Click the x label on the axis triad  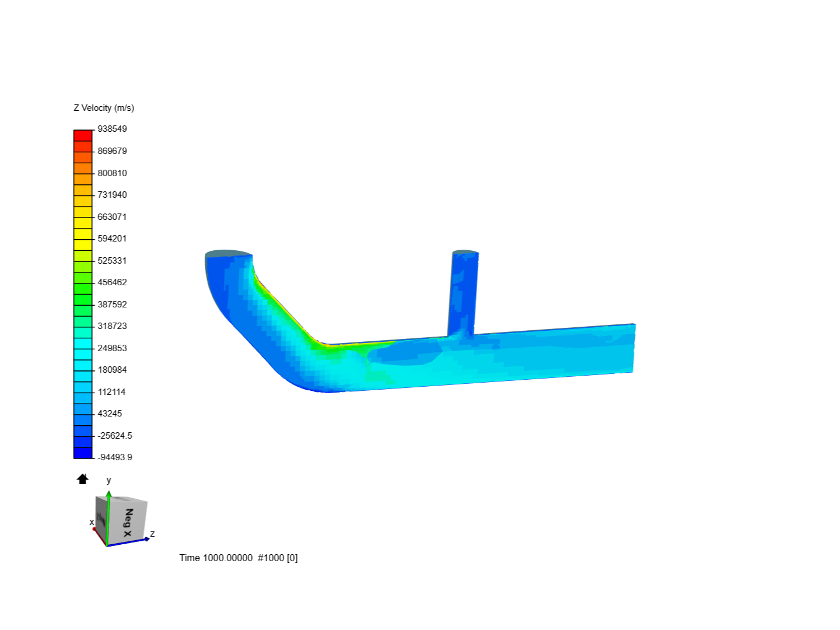click(x=91, y=522)
